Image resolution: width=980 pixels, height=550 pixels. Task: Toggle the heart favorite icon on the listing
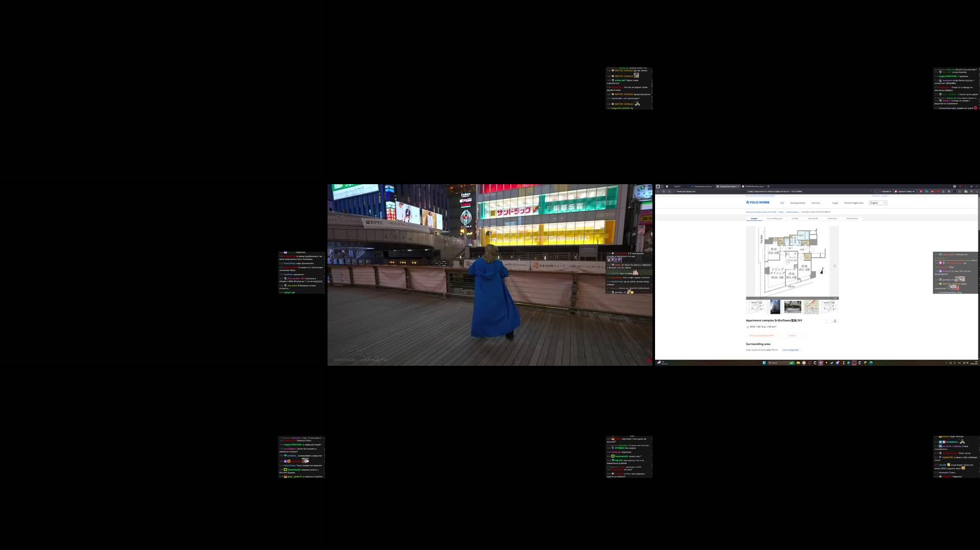pyautogui.click(x=827, y=321)
